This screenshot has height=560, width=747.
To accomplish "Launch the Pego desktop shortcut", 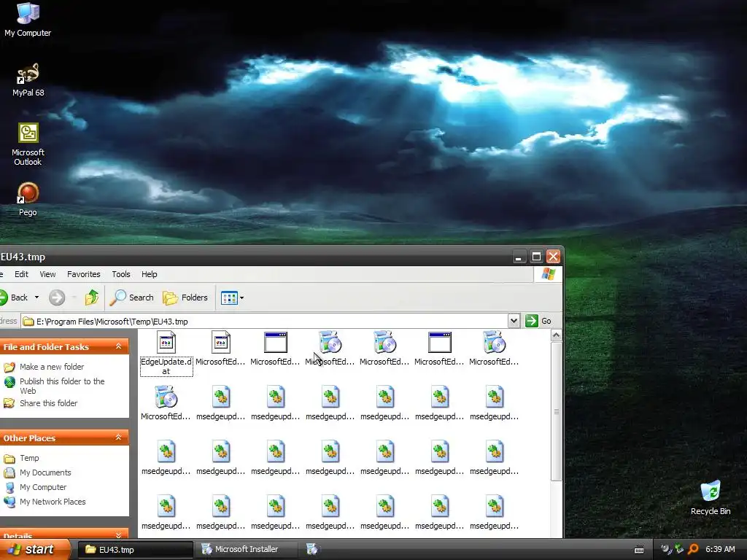I will (28, 200).
